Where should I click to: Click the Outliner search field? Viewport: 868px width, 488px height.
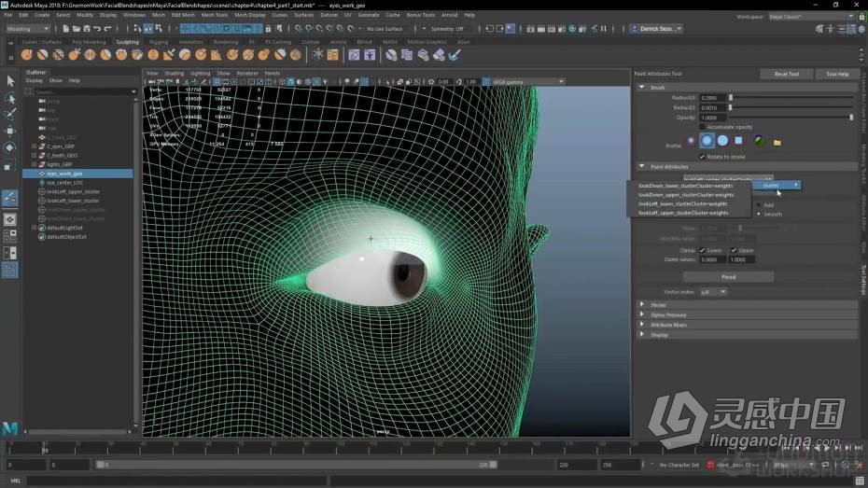[x=83, y=91]
